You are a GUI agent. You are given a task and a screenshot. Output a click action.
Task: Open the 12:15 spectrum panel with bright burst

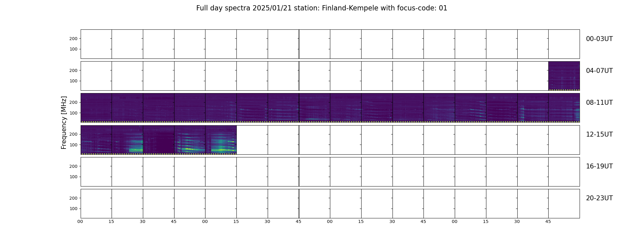point(127,140)
